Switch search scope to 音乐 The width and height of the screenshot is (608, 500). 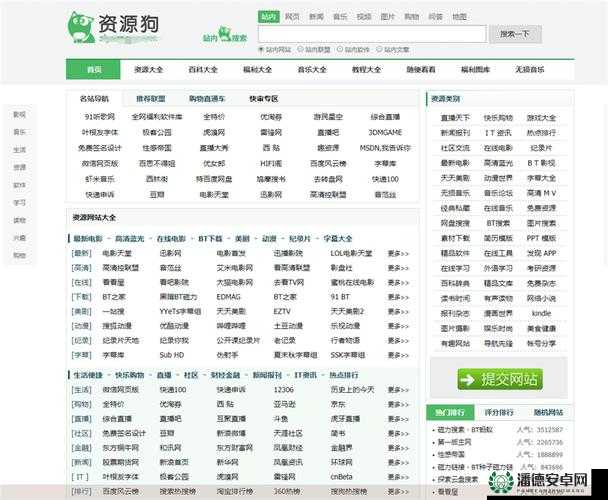340,17
